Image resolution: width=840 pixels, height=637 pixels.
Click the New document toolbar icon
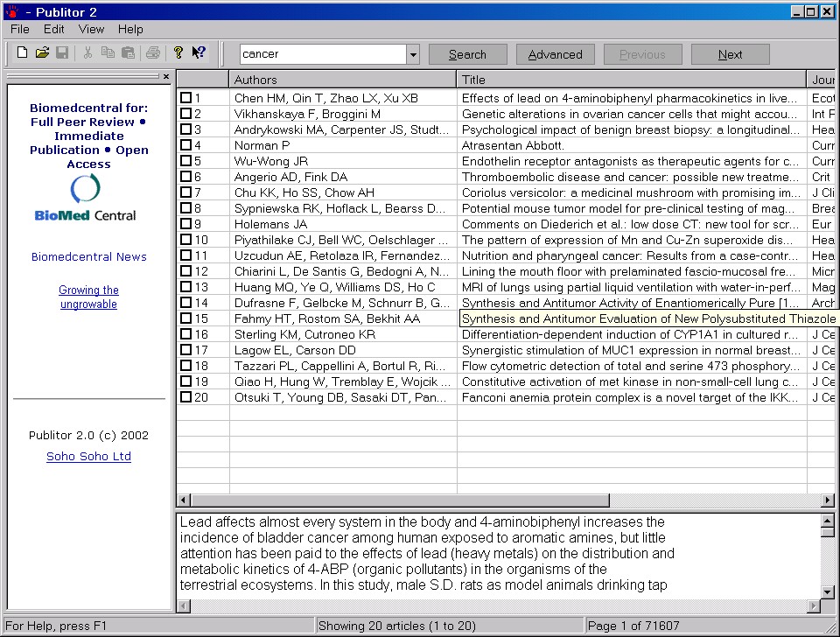(x=22, y=52)
